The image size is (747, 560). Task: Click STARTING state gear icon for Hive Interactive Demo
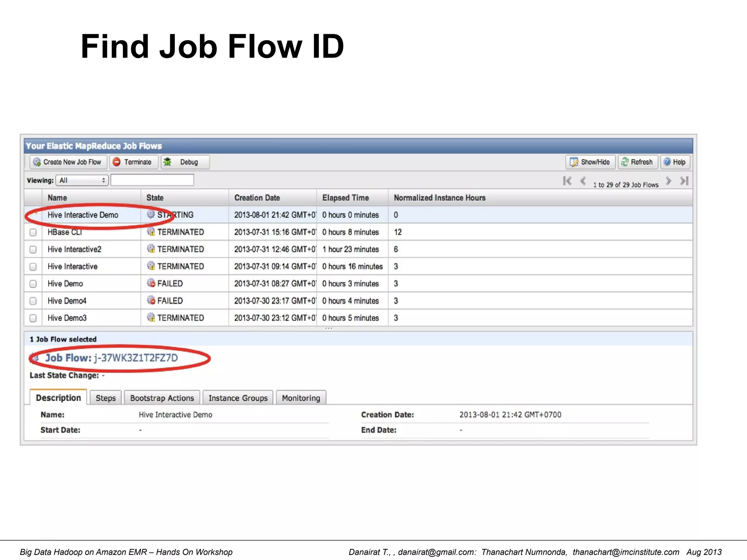point(151,214)
